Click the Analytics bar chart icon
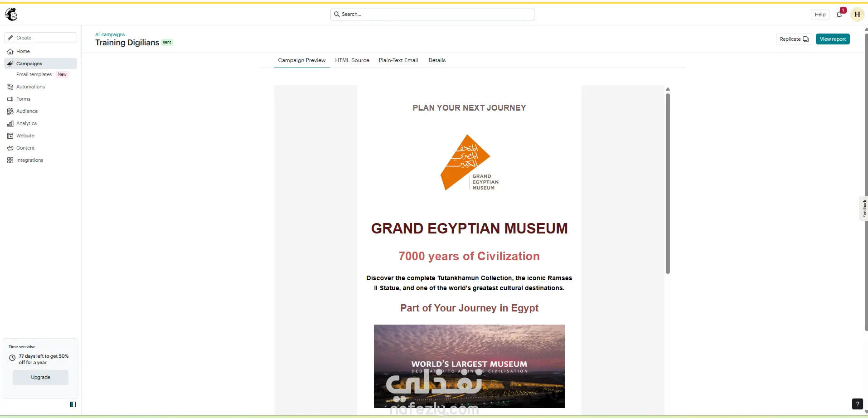 point(10,124)
